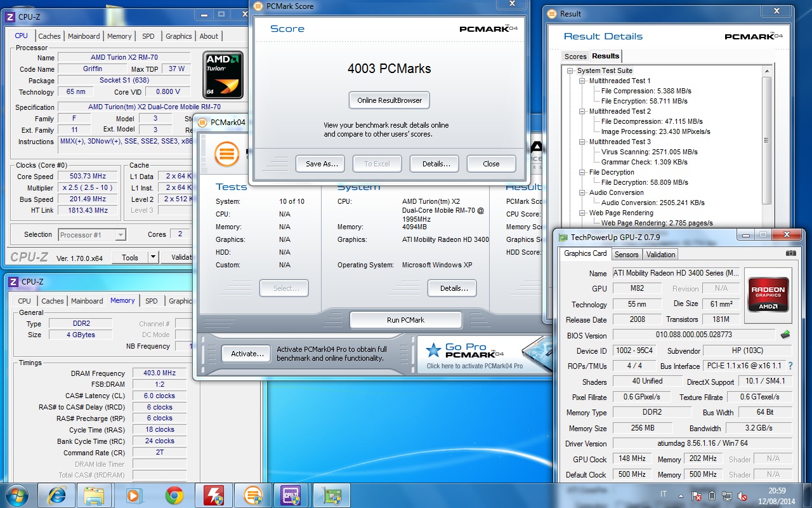Open the Sensors tab in GPU-Z
Image resolution: width=812 pixels, height=508 pixels.
point(627,255)
